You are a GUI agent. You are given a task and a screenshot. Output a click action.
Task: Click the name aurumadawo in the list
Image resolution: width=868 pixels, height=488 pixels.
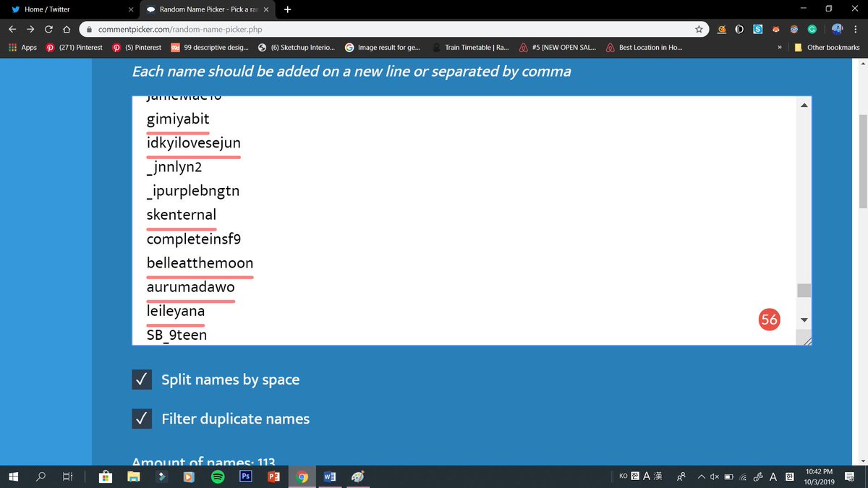click(x=190, y=287)
